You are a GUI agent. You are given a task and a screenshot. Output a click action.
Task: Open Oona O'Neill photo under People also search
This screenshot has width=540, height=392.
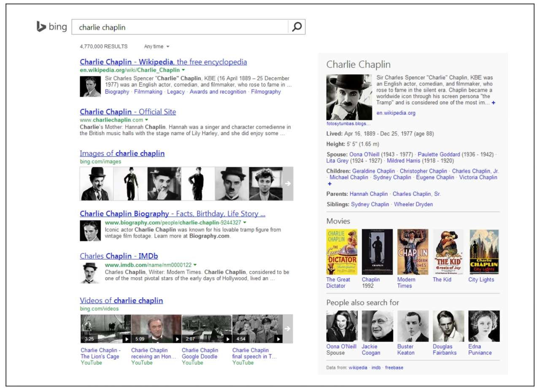342,326
